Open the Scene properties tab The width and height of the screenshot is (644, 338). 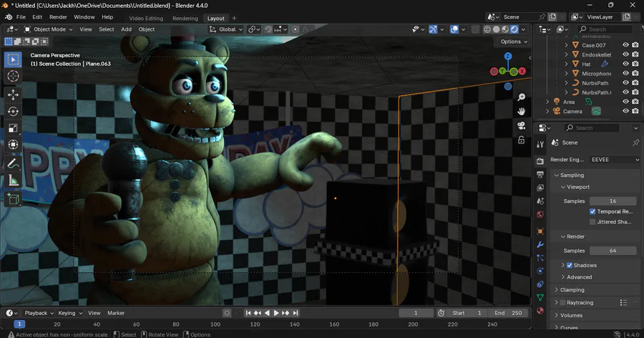tap(540, 201)
